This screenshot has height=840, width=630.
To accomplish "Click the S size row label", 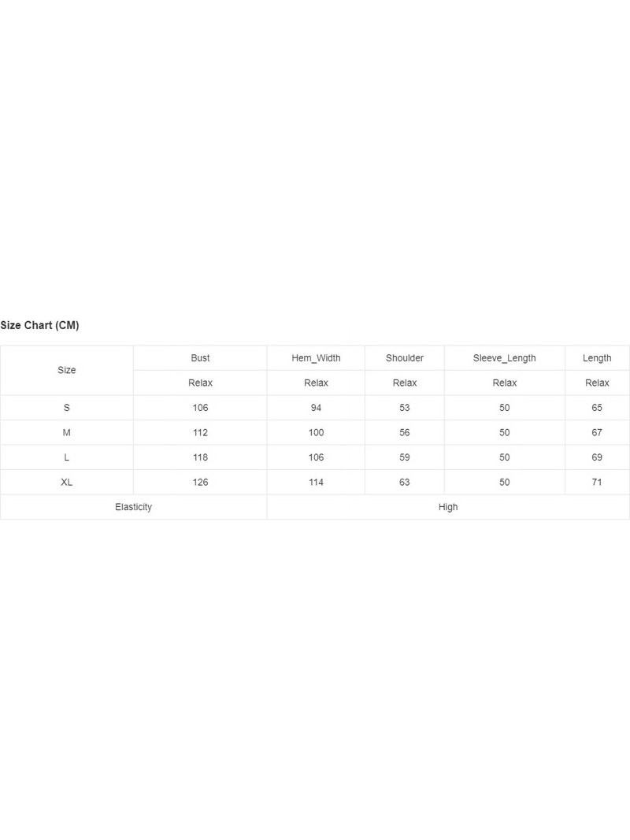I will [66, 408].
